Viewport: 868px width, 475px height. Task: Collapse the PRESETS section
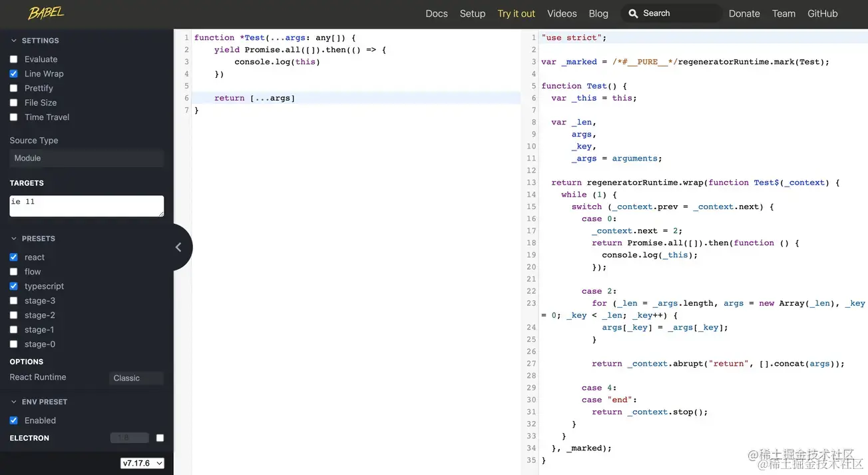[x=14, y=238]
